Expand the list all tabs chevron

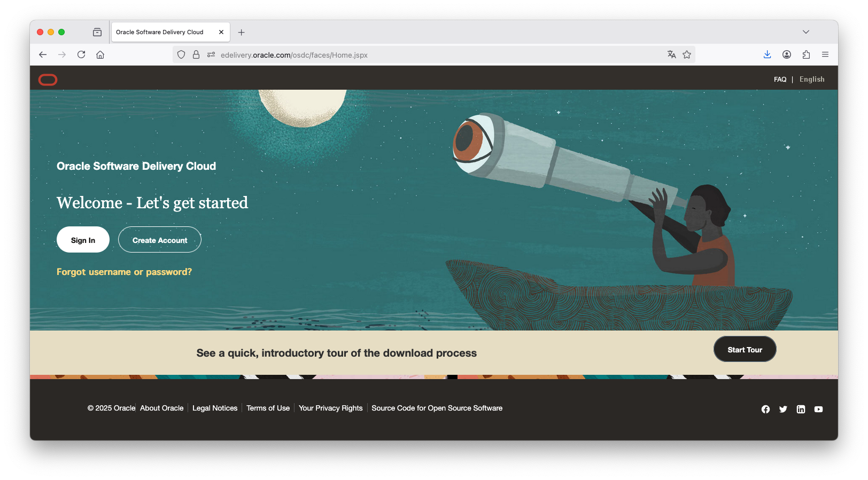806,32
